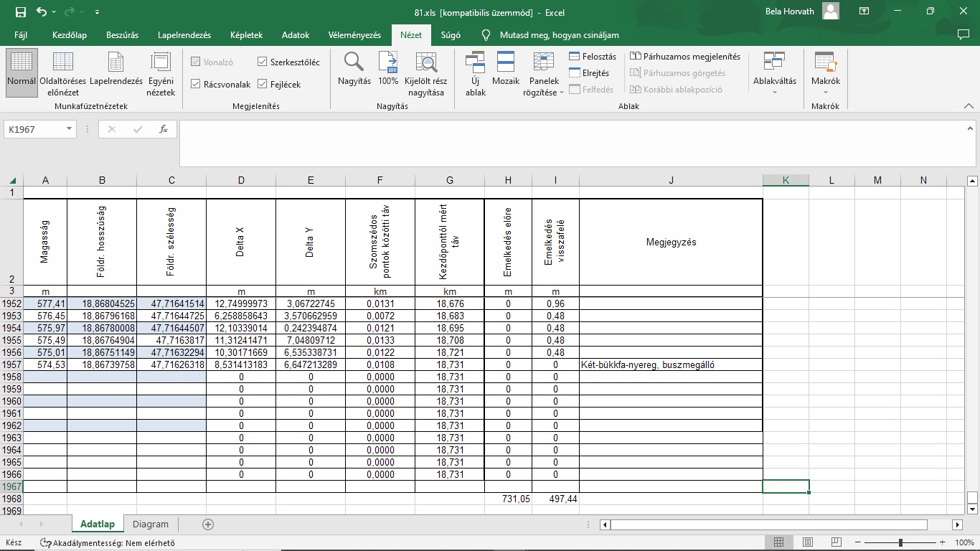Click Normal view icon in status bar
Viewport: 980px width, 551px height.
click(780, 542)
